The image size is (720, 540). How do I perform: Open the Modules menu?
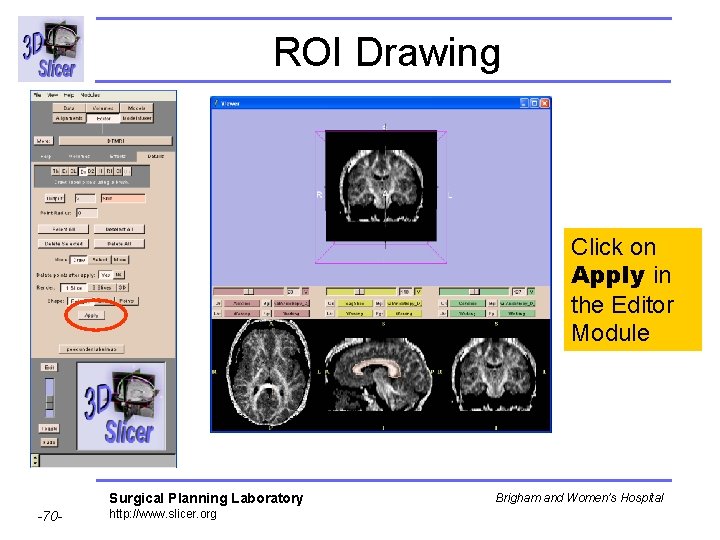click(90, 95)
